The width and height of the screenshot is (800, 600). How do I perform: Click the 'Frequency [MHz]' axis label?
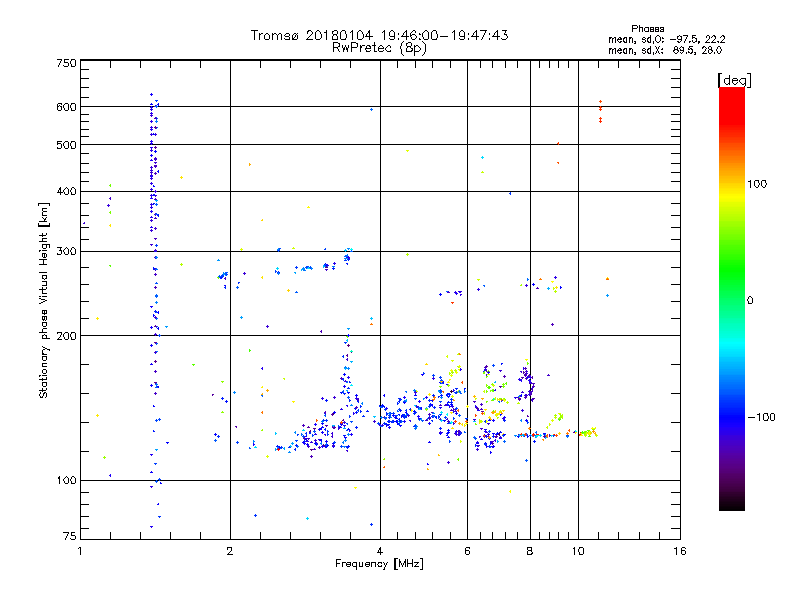coord(379,564)
